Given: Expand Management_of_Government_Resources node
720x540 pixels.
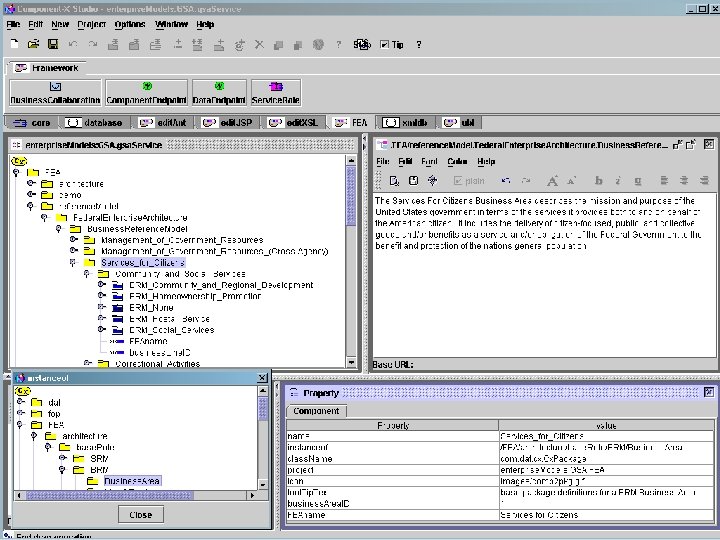Looking at the screenshot, I should 73,240.
